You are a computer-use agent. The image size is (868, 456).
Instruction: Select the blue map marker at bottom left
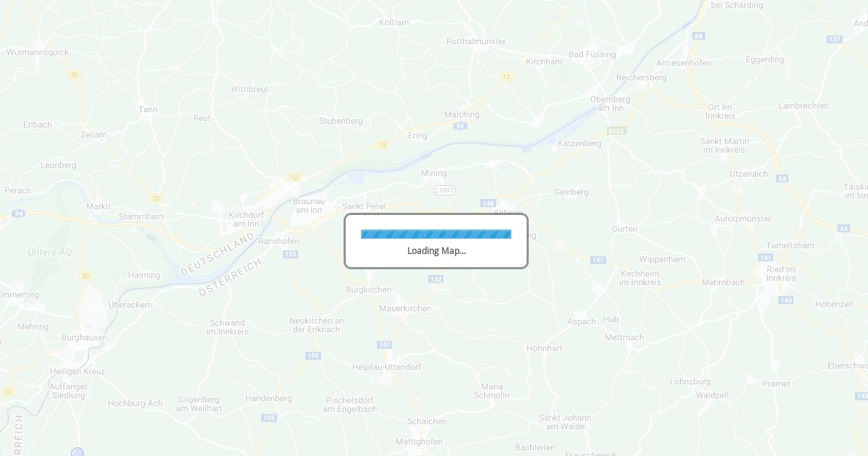pyautogui.click(x=77, y=452)
